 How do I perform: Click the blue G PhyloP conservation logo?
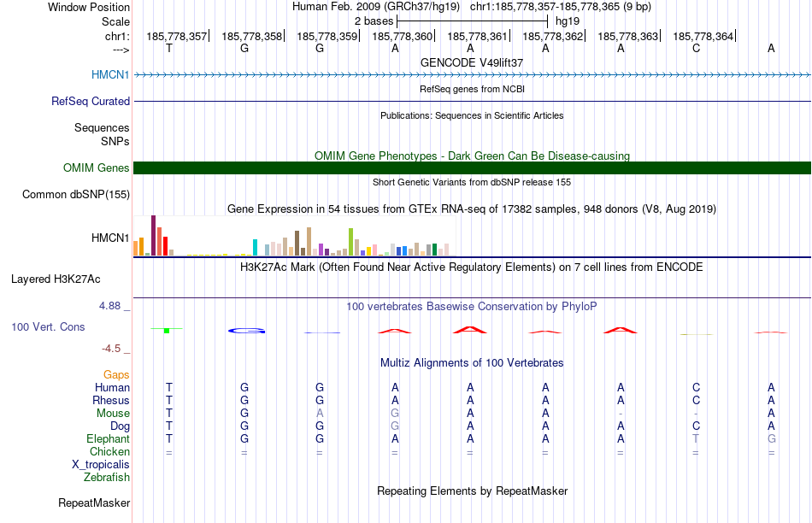pos(246,331)
